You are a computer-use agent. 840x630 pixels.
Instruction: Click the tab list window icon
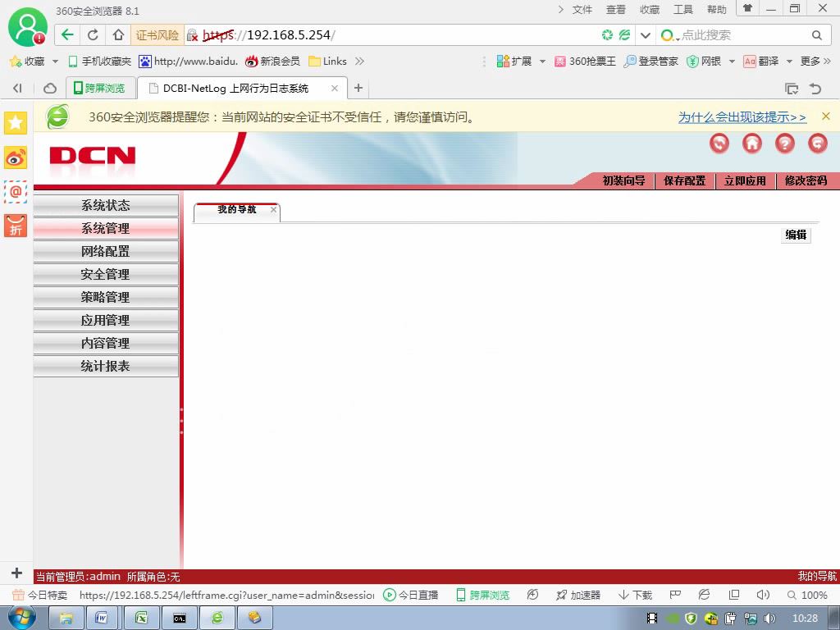tap(792, 89)
